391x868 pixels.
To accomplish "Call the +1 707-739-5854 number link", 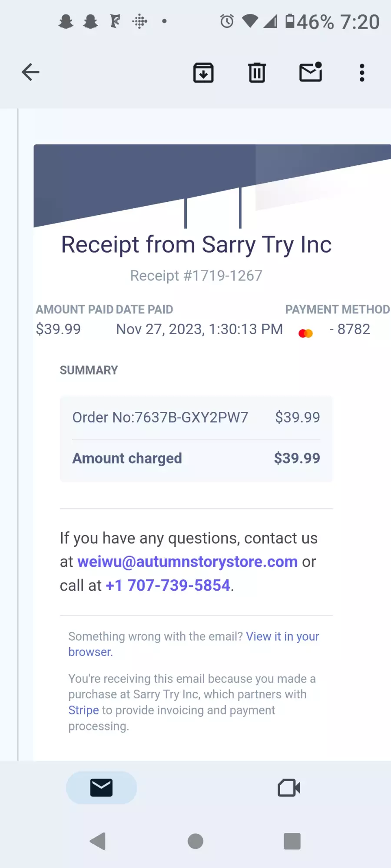I will click(168, 585).
